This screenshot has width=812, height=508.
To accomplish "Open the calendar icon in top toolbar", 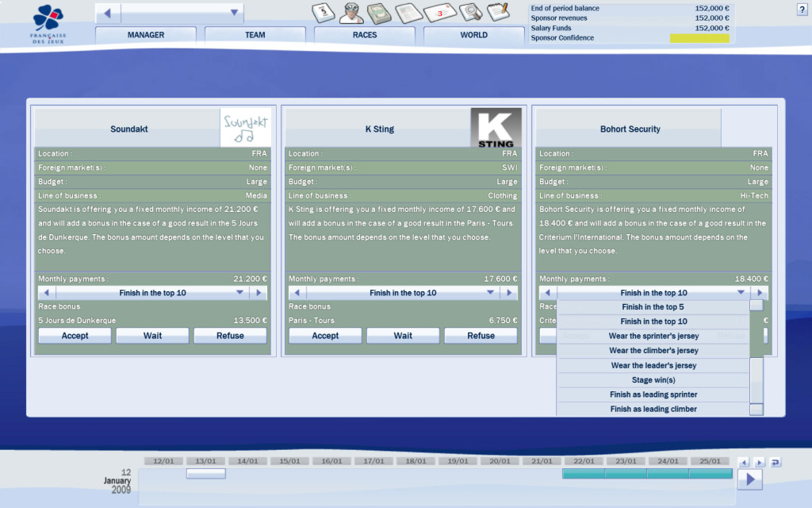I will [324, 13].
